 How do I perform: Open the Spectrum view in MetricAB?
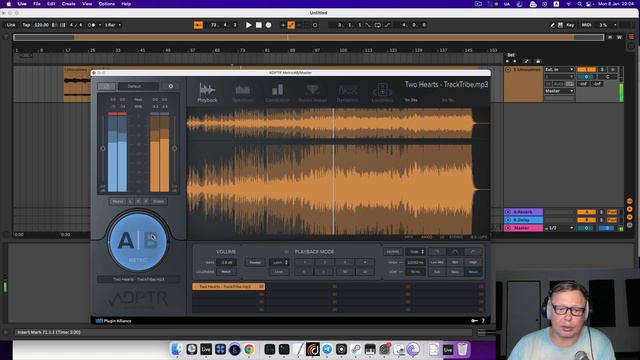(242, 93)
